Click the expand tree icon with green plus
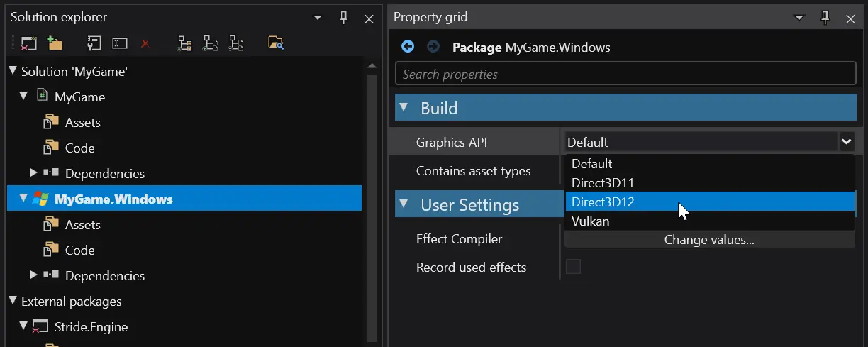This screenshot has width=868, height=347. 210,43
